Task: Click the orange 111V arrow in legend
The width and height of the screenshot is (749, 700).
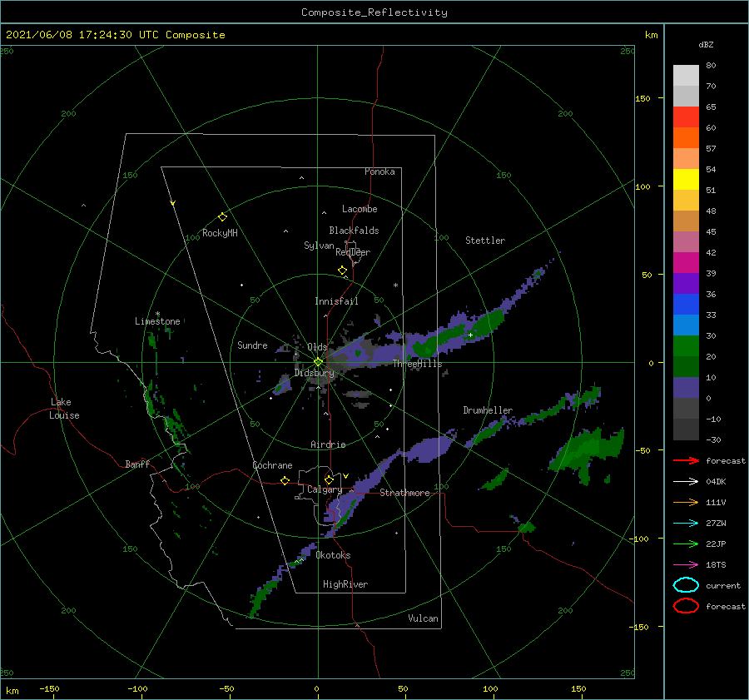Action: coord(686,502)
